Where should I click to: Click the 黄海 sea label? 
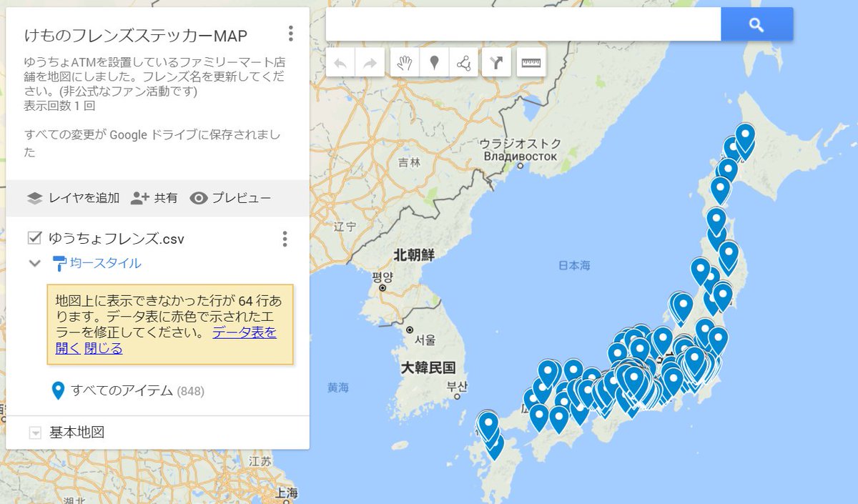pyautogui.click(x=338, y=387)
